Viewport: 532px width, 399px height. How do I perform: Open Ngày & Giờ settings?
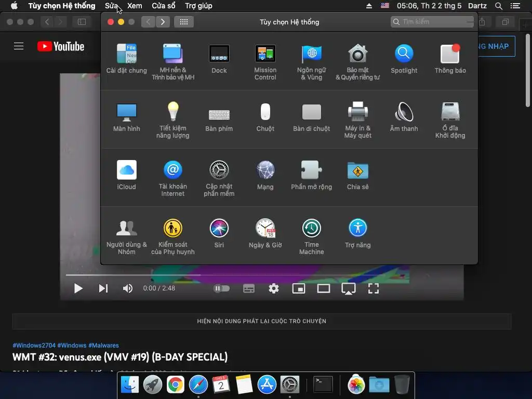(x=265, y=233)
